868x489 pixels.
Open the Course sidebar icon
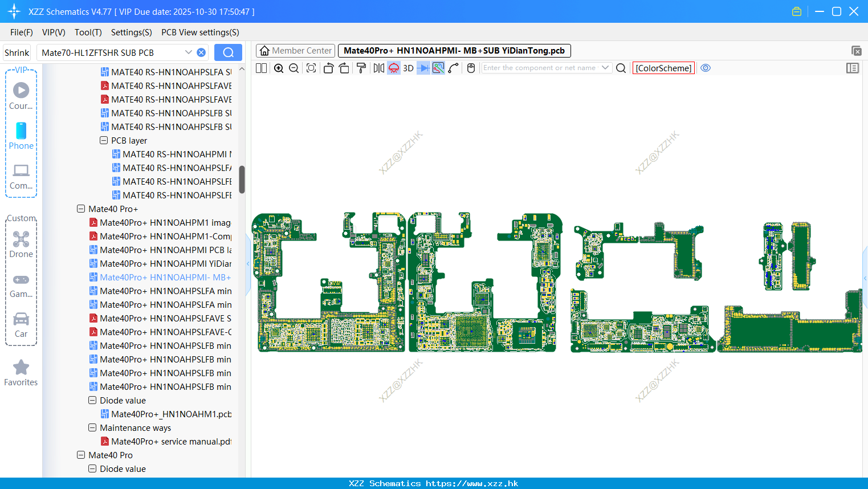21,96
